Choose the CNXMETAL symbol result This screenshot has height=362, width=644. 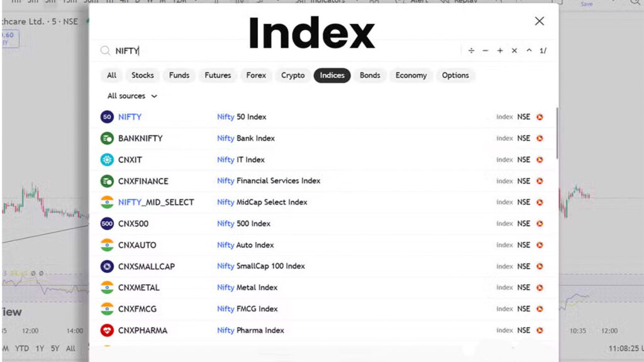pos(139,288)
